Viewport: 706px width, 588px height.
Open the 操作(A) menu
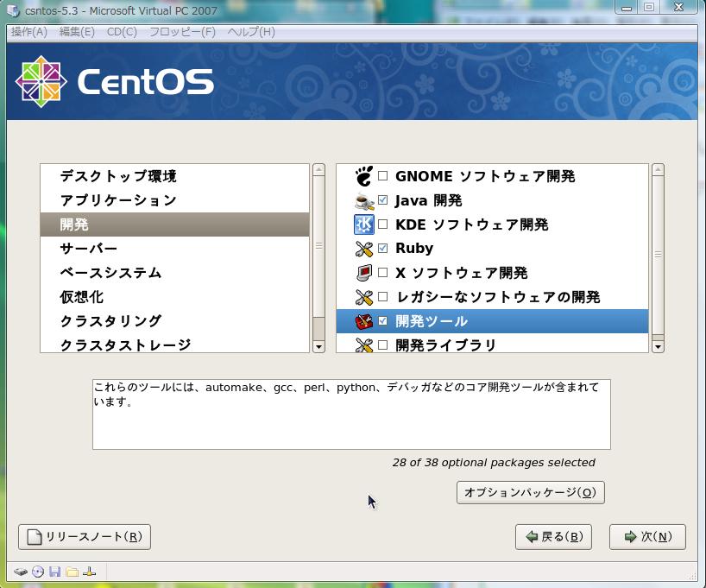[x=29, y=32]
